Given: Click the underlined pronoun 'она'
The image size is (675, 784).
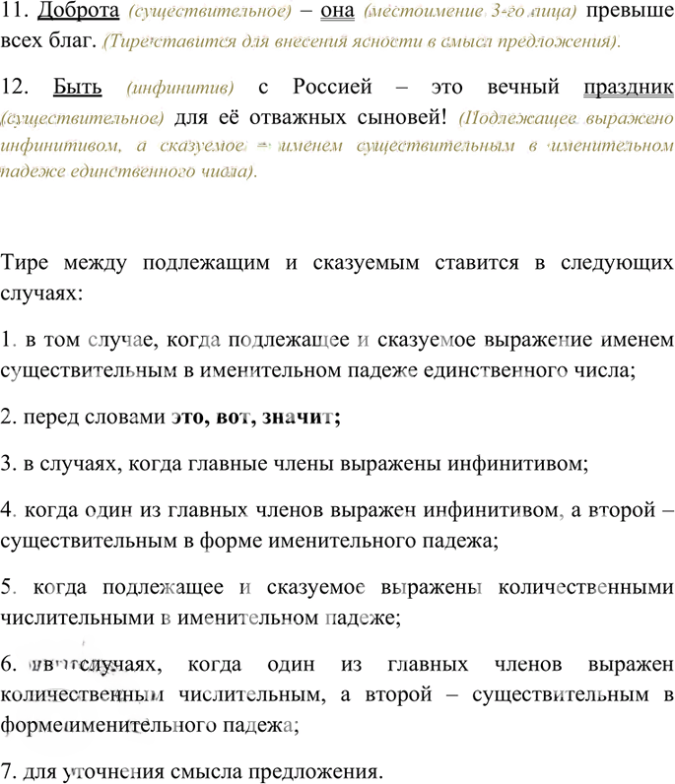Looking at the screenshot, I should point(337,11).
